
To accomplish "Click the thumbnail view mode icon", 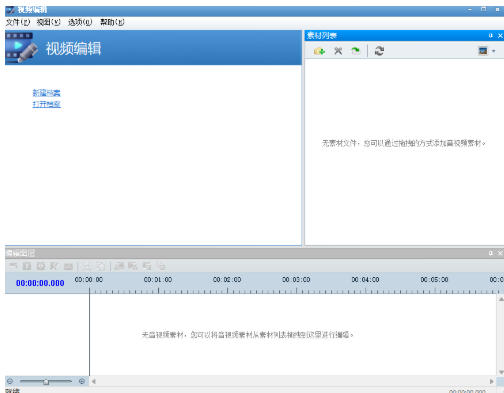I will [x=483, y=51].
